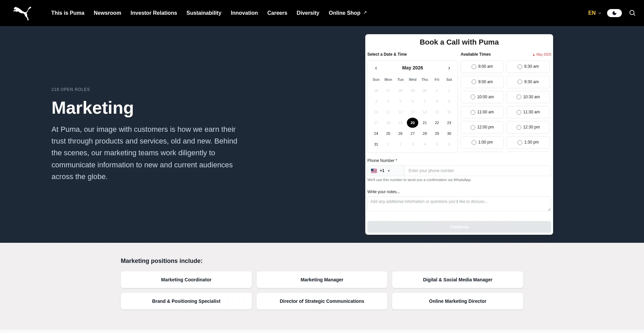The width and height of the screenshot is (644, 333).
Task: Open the Online Marketing Director role
Action: (458, 301)
